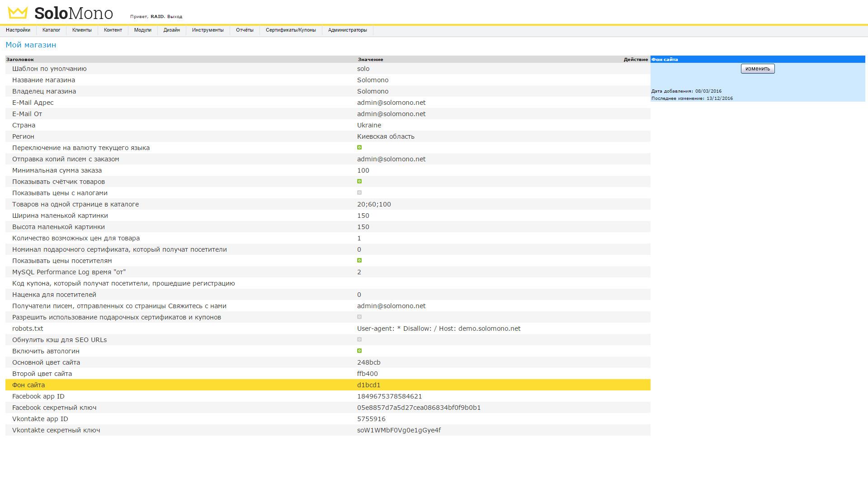Click the d1bcd1 background value
The image size is (868, 488).
tap(368, 385)
